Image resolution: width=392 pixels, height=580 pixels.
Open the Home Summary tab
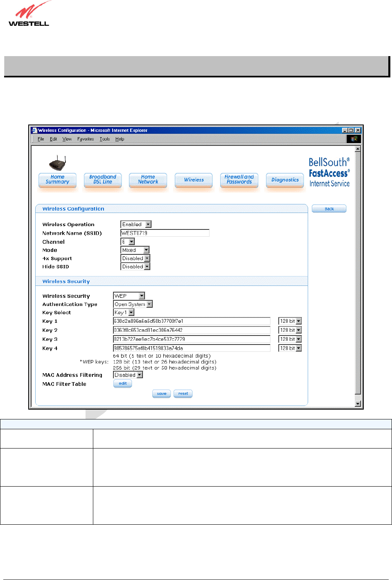pos(57,179)
